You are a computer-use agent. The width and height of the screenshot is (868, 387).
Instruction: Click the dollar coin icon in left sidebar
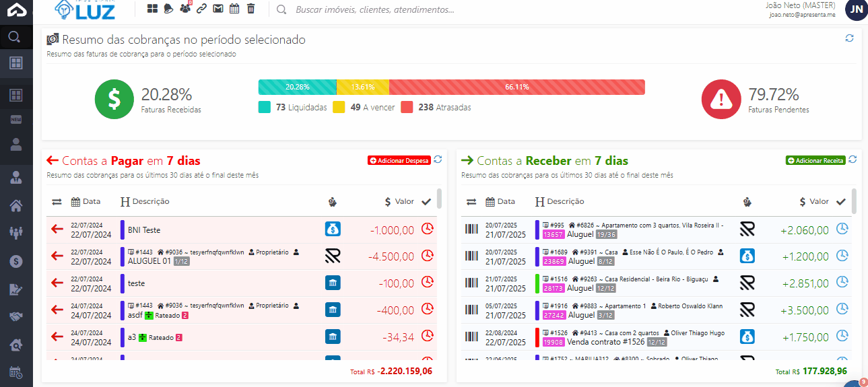(x=16, y=261)
